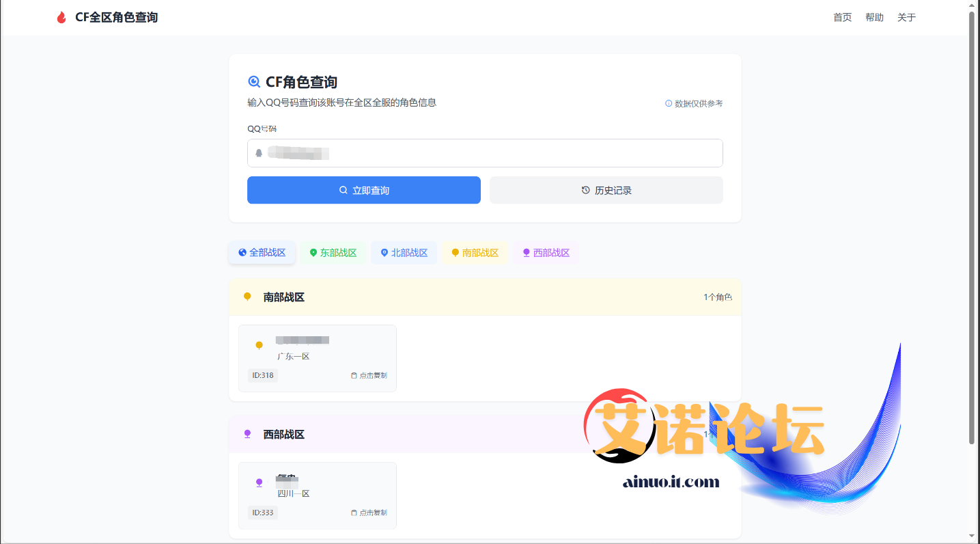Click the red flame logo icon
Screen dimensions: 980x544
[x=61, y=18]
